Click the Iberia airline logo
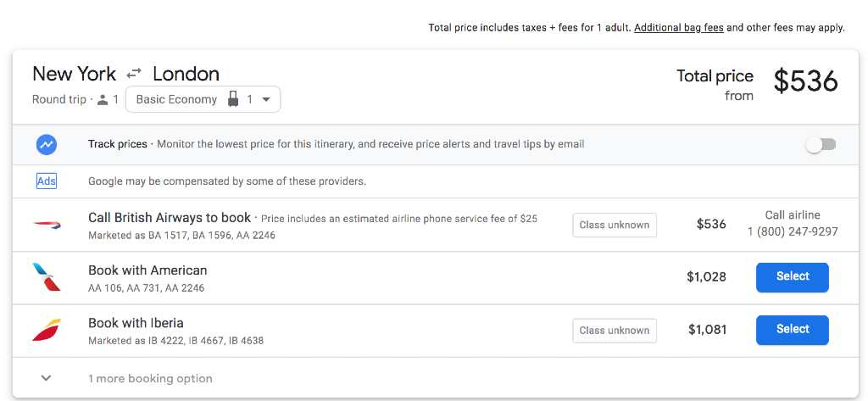 [x=47, y=330]
